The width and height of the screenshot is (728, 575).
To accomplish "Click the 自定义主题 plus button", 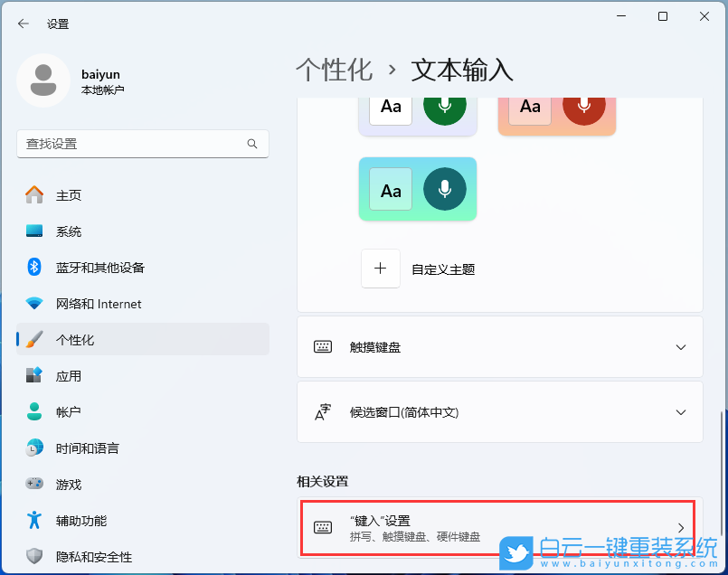I will 380,268.
